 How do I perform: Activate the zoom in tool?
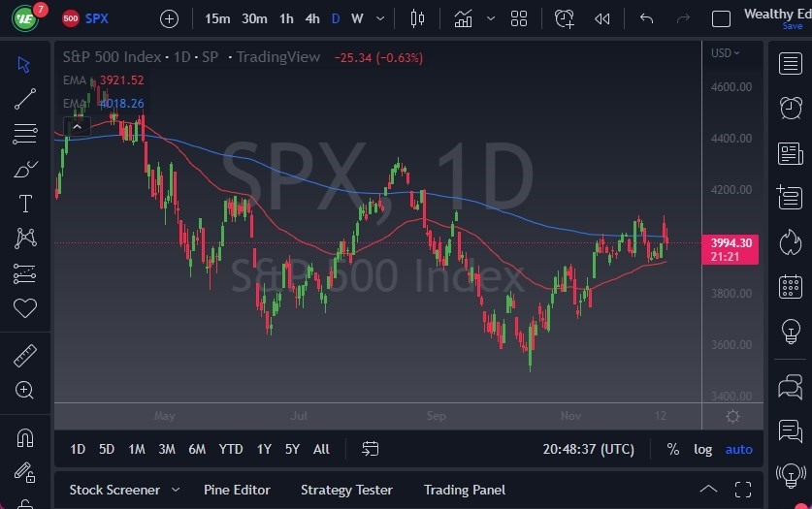(x=24, y=390)
